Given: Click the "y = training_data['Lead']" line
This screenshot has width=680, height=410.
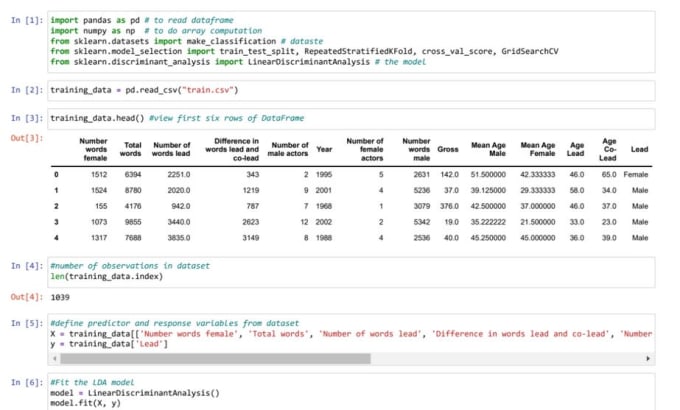Looking at the screenshot, I should [109, 344].
